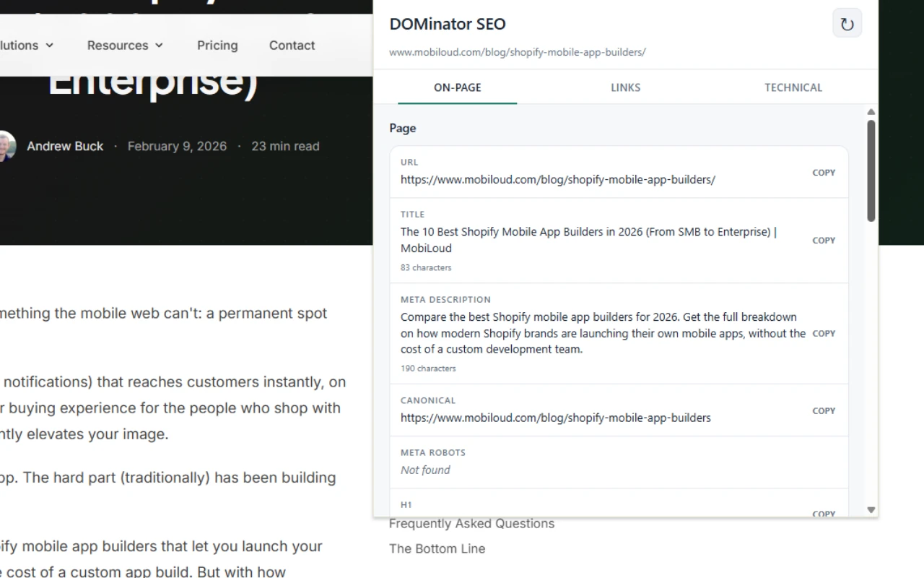Open the Pricing page link
The width and height of the screenshot is (924, 578).
pos(217,45)
